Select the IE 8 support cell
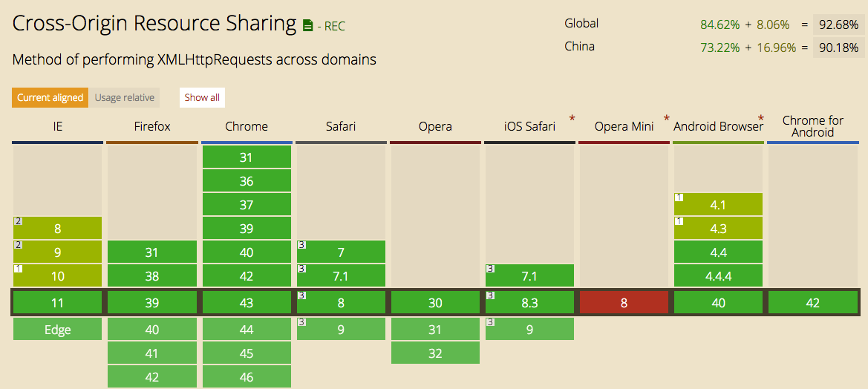 [58, 229]
